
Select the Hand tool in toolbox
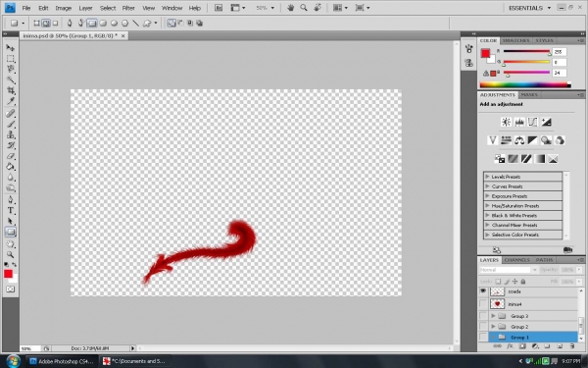click(11, 244)
